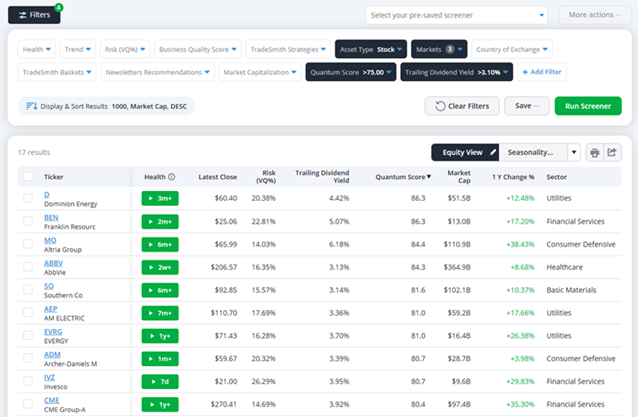This screenshot has height=417, width=638.
Task: Open ticker link BEN
Action: [x=51, y=218]
